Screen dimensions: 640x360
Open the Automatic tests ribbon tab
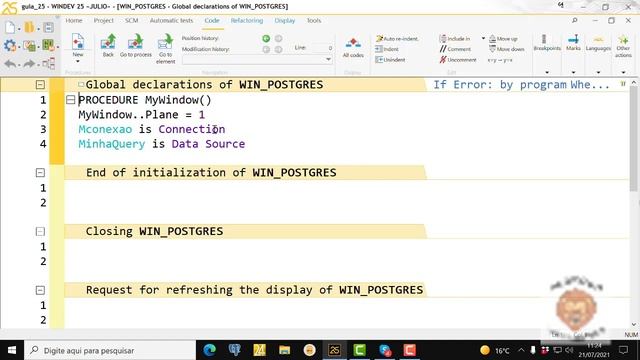pyautogui.click(x=171, y=20)
